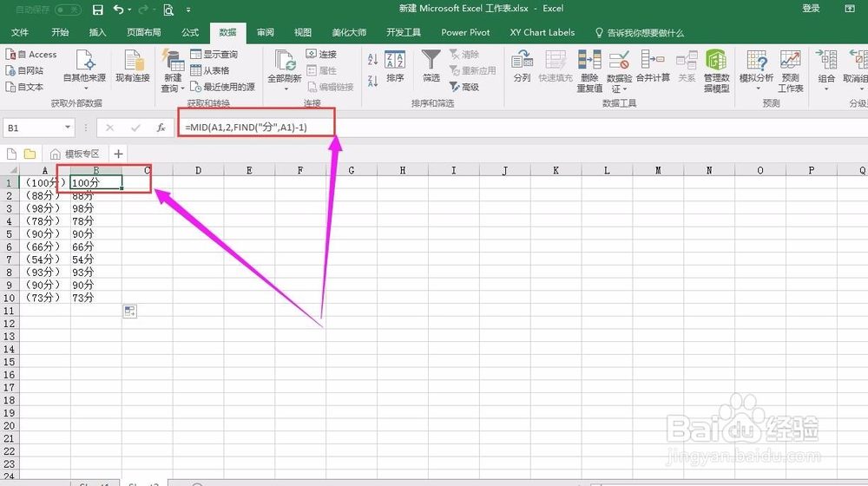
Task: Open the 文件 menu tab
Action: point(19,33)
